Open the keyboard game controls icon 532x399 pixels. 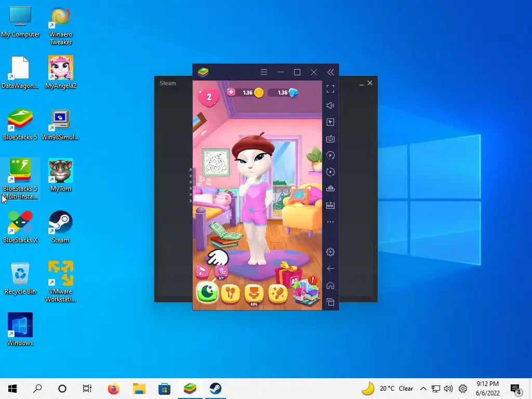point(330,139)
